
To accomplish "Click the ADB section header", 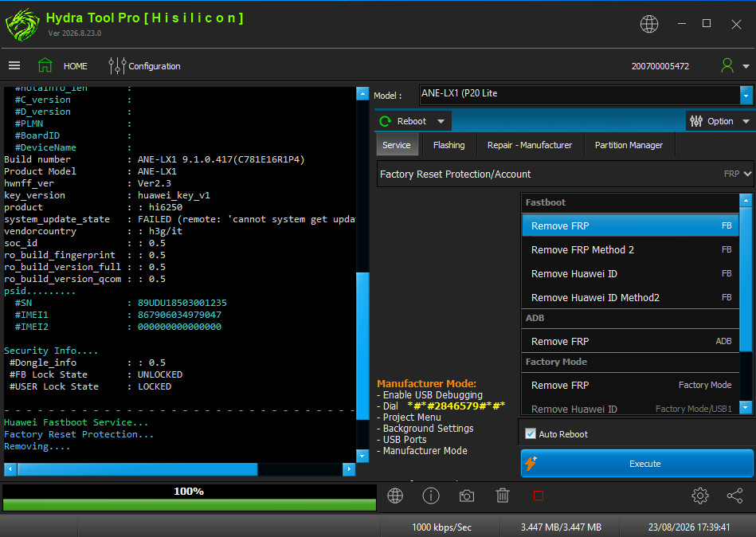I will point(630,318).
